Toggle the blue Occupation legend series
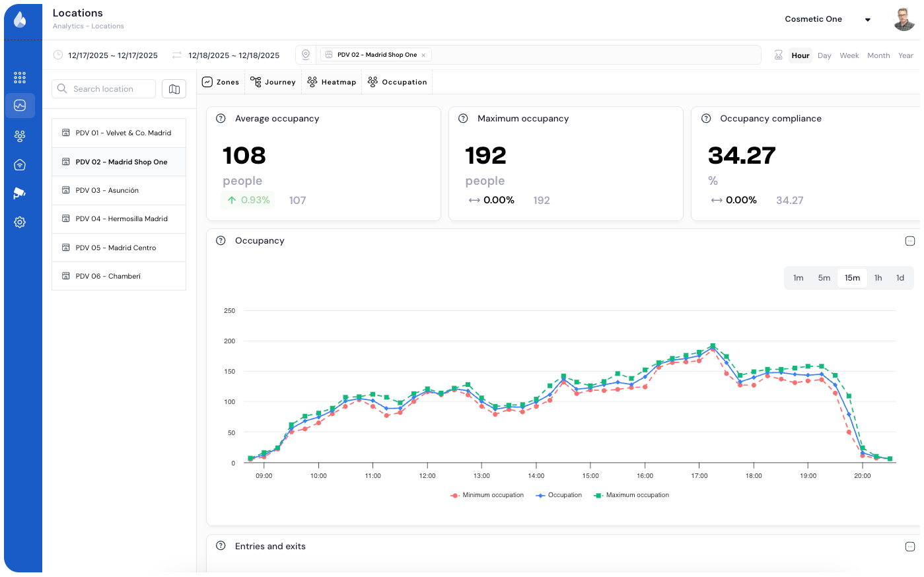The image size is (924, 577). [x=559, y=495]
